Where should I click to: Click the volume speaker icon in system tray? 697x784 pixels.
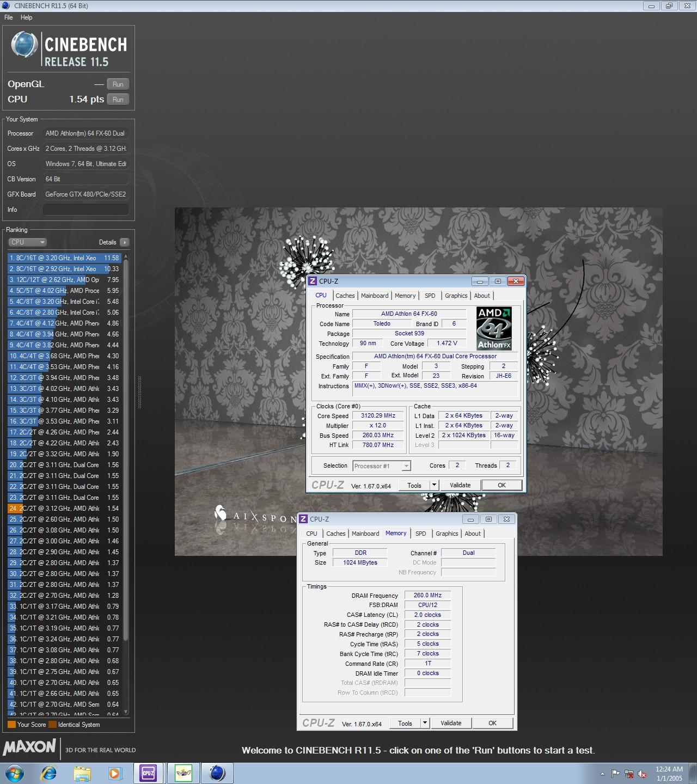(x=642, y=774)
